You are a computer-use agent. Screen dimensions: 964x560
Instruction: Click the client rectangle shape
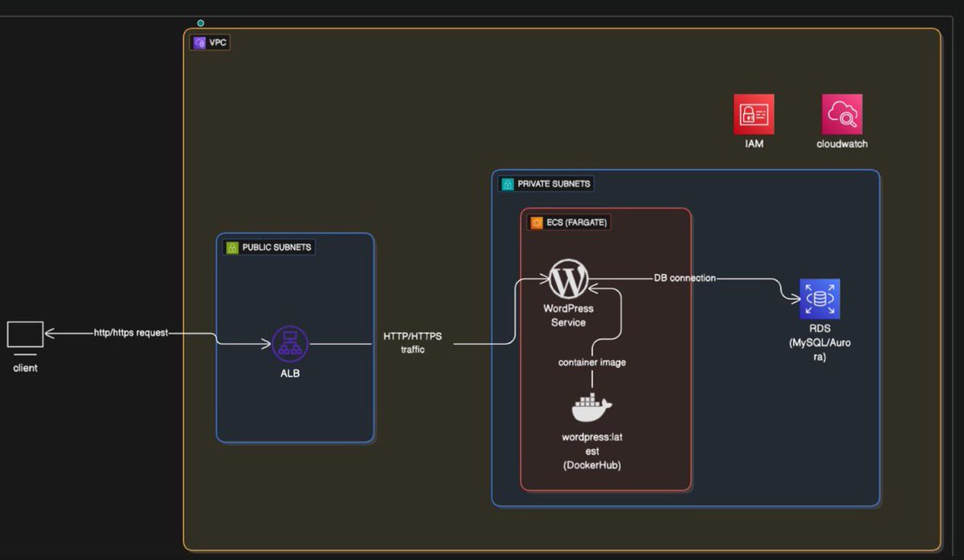coord(25,333)
